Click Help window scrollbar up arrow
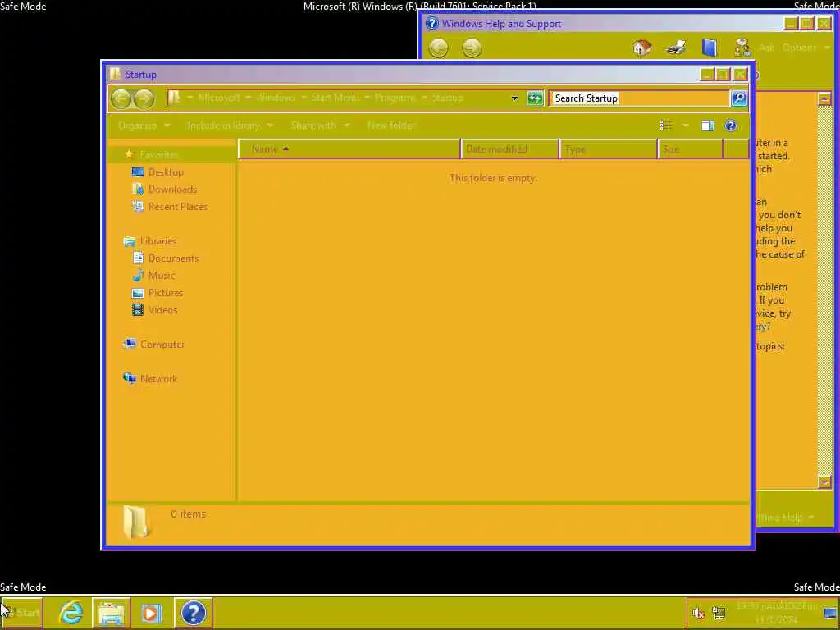This screenshot has width=840, height=630. point(824,98)
